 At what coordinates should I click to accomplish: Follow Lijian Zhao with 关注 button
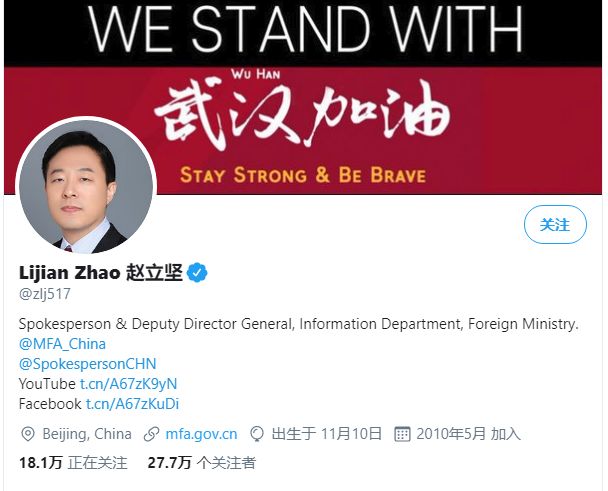[x=555, y=225]
